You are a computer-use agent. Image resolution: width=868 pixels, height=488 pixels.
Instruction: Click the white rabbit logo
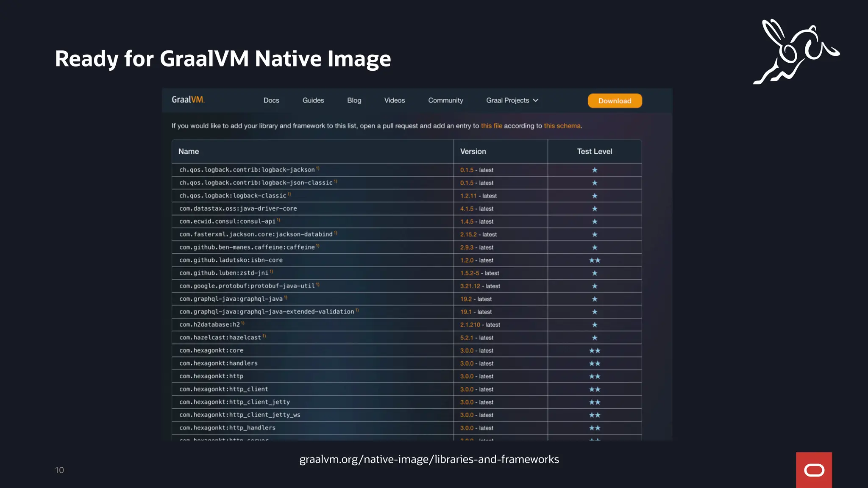point(796,52)
